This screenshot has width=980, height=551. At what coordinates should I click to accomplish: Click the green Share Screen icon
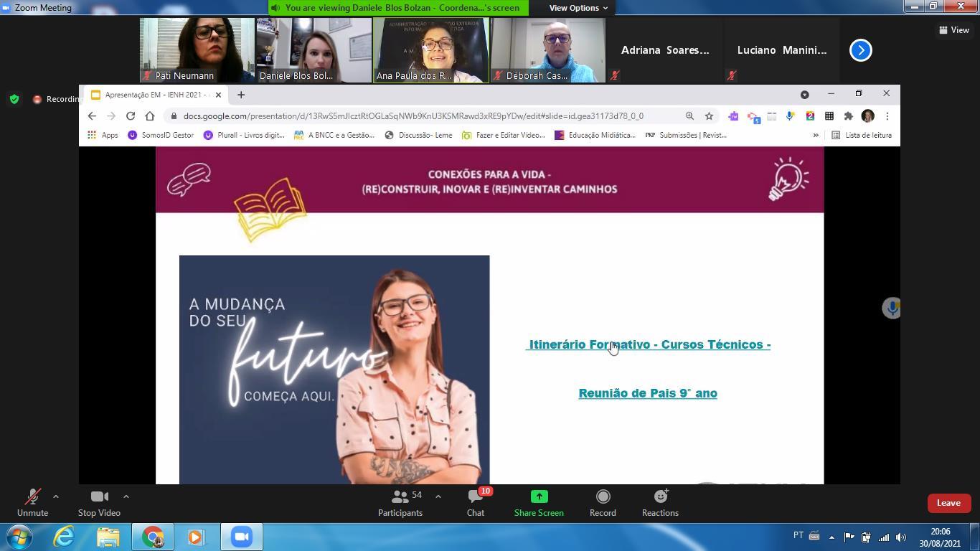coord(539,496)
